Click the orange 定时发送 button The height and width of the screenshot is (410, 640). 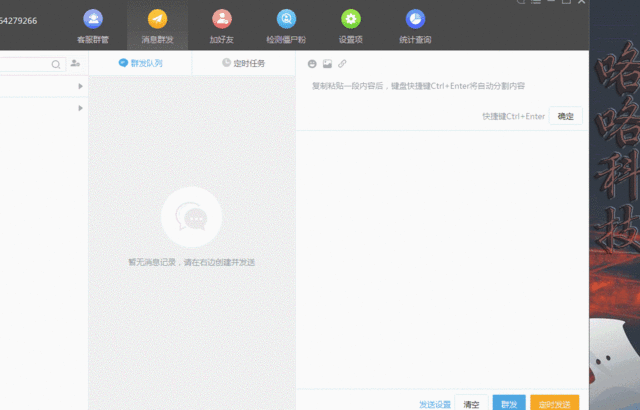tap(554, 404)
